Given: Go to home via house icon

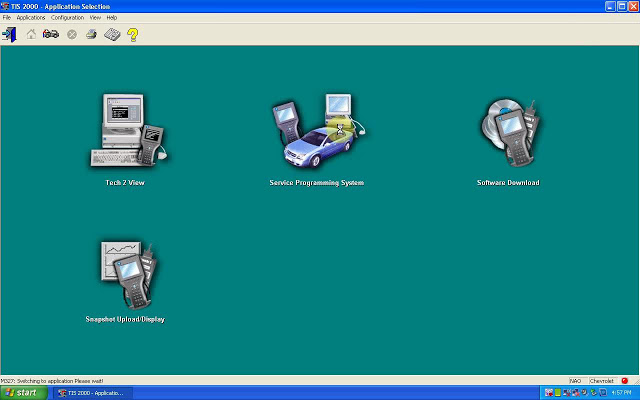Looking at the screenshot, I should (31, 34).
